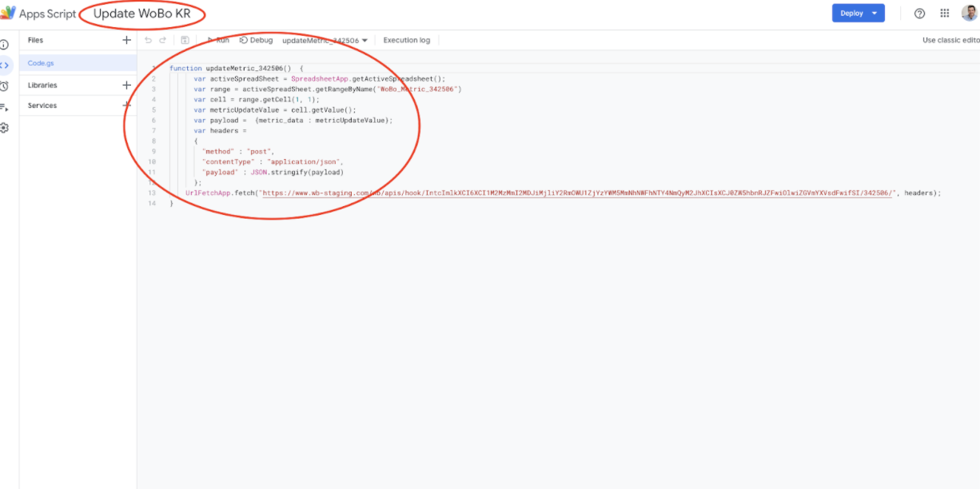Click the wb-staging.com webhook URL in code
Screen dimensions: 980x489
point(579,193)
